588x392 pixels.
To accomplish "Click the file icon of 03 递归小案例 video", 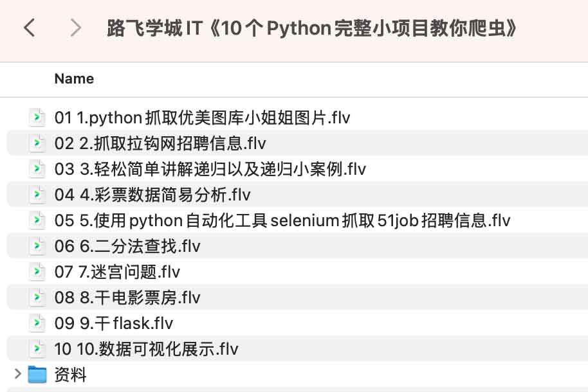I will [x=37, y=169].
